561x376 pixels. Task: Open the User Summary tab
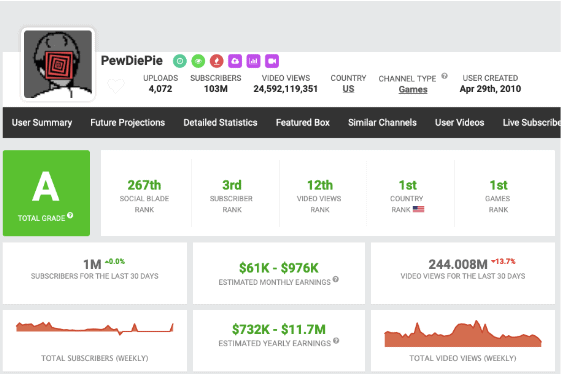click(42, 123)
